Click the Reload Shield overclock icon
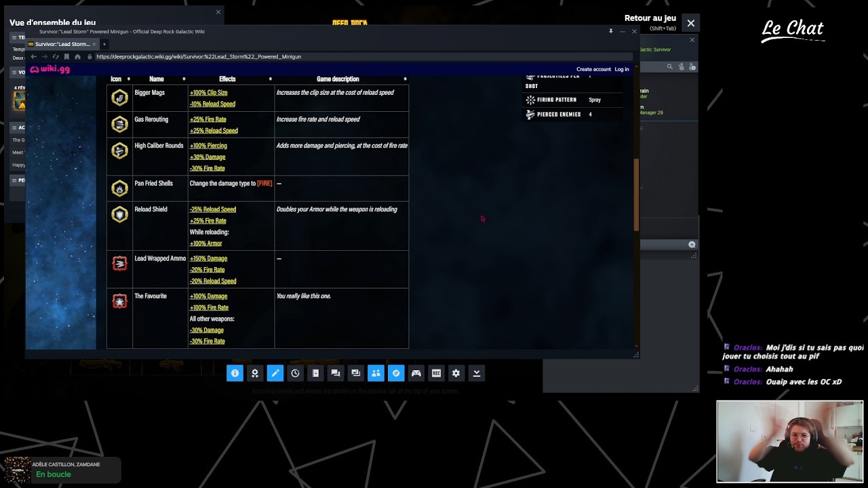 (119, 215)
